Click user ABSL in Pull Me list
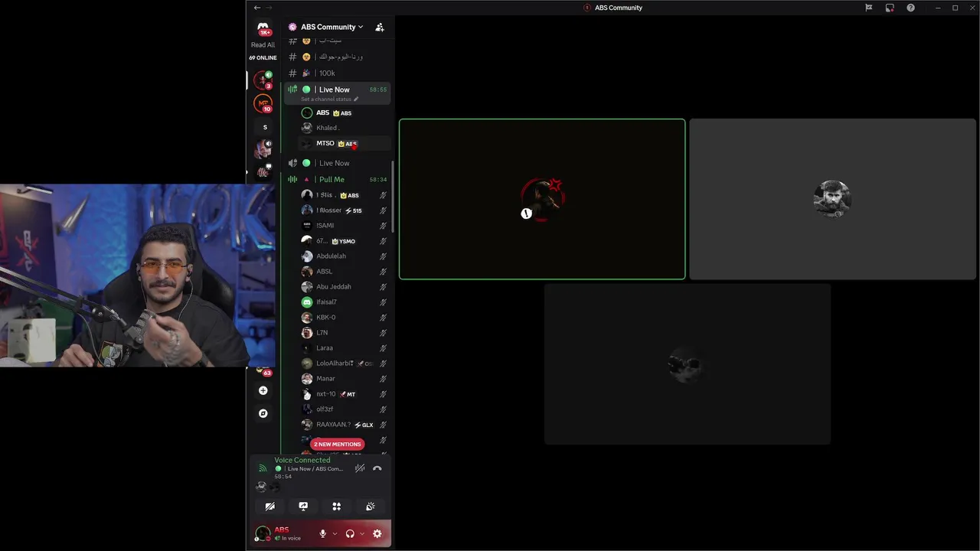The image size is (980, 551). [x=344, y=272]
